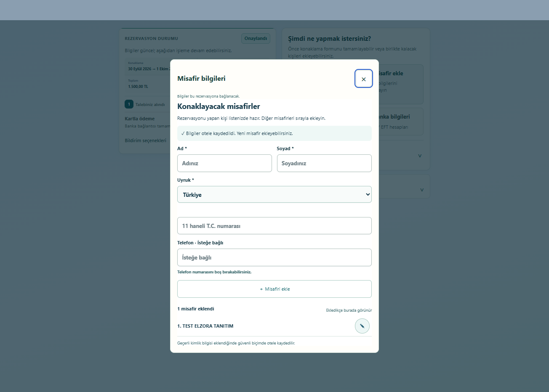Click the Telefon İsteğe bağlı field

coord(274,257)
